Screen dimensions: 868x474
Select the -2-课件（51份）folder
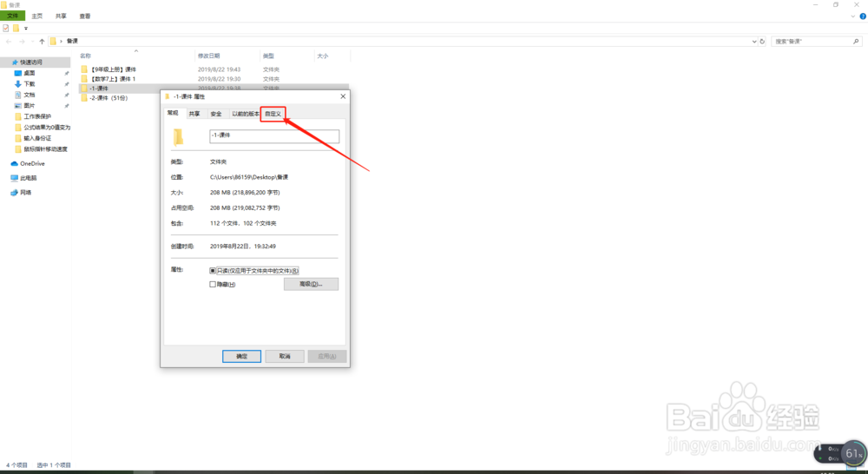tap(108, 98)
